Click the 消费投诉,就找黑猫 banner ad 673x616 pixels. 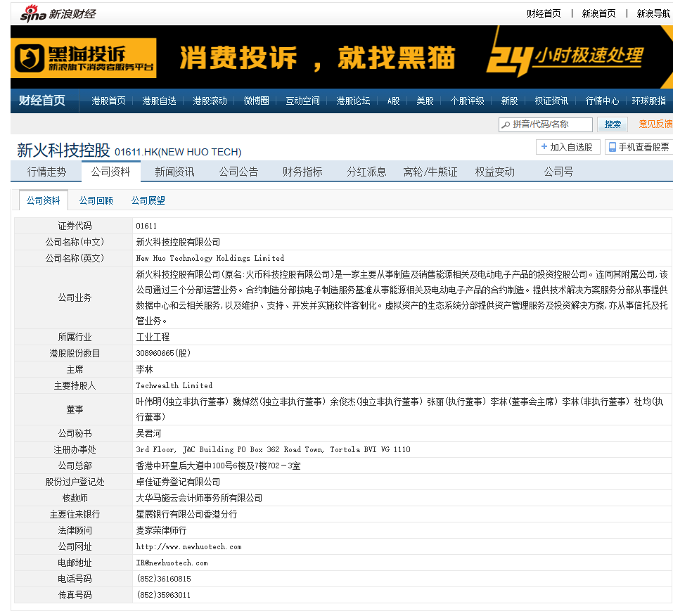click(342, 57)
